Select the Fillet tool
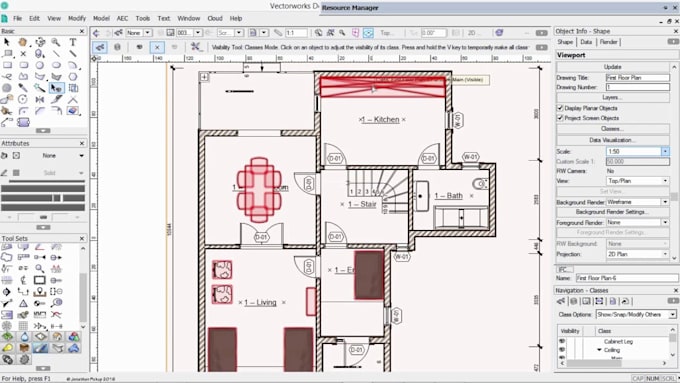 point(23,111)
